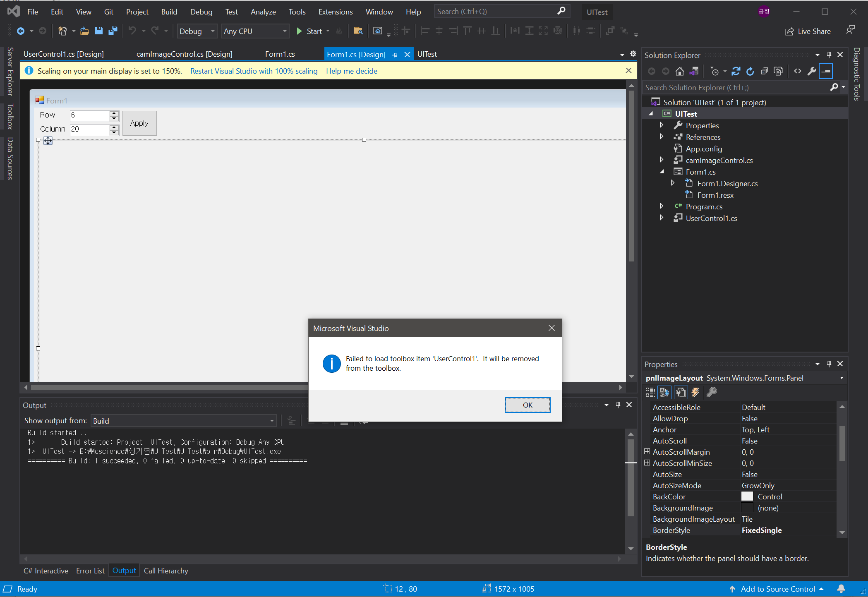This screenshot has width=868, height=597.
Task: Click OK in the toolbox error dialog
Action: (527, 405)
